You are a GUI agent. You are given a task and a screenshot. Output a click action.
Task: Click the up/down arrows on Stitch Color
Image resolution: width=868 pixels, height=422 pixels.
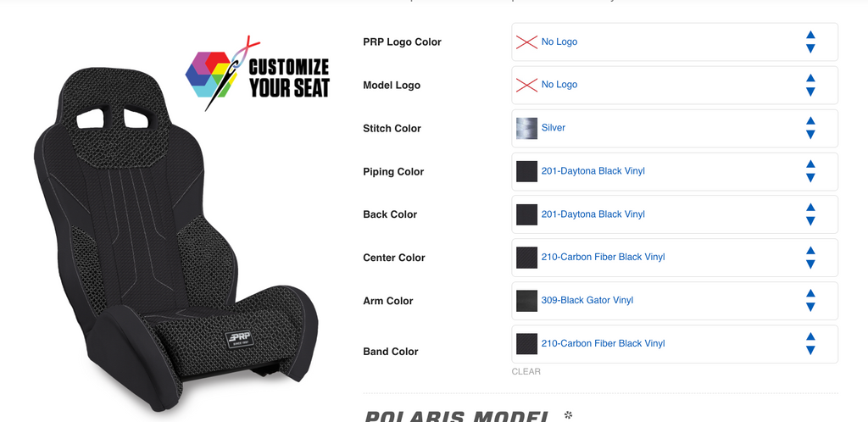810,128
